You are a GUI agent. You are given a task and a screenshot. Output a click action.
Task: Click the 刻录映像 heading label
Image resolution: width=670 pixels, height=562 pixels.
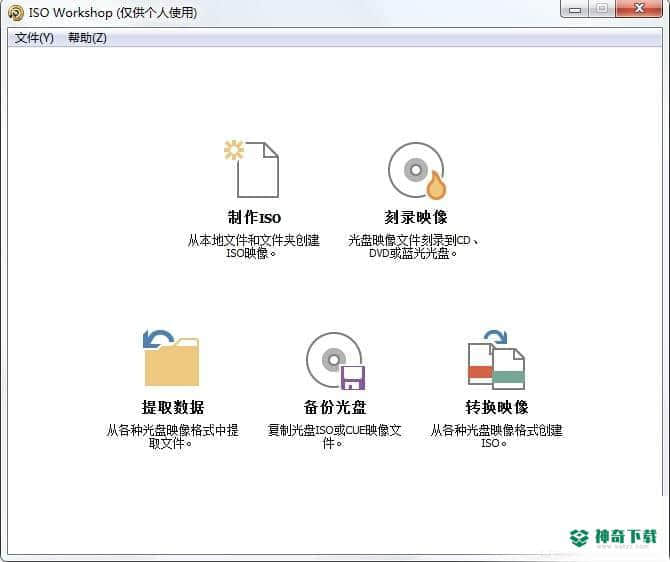pyautogui.click(x=416, y=217)
